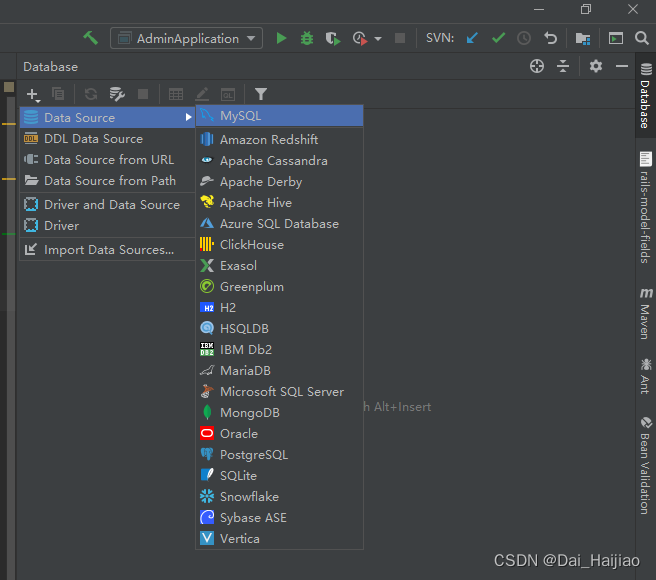Select the H2 database entry
The width and height of the screenshot is (656, 580).
pos(279,308)
